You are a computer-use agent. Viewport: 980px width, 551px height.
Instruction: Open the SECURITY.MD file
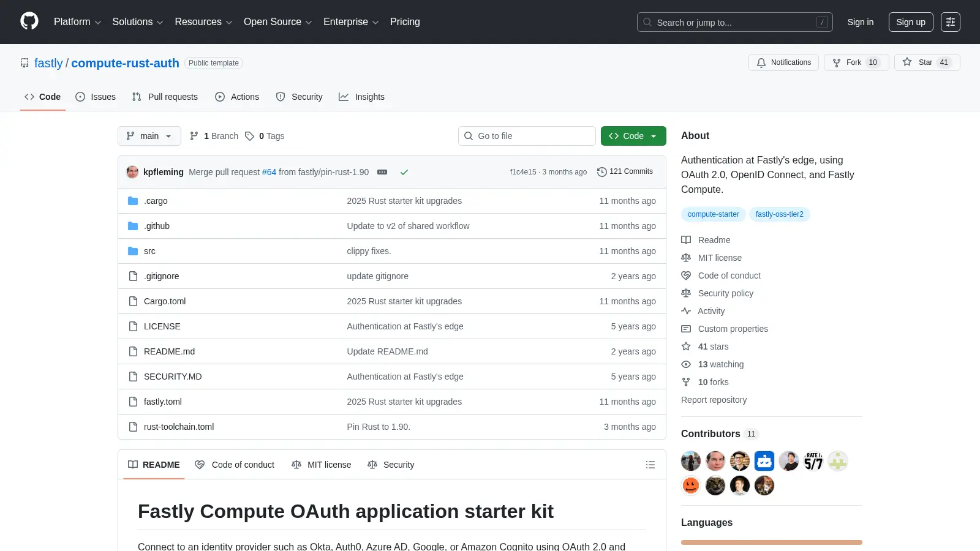click(173, 377)
